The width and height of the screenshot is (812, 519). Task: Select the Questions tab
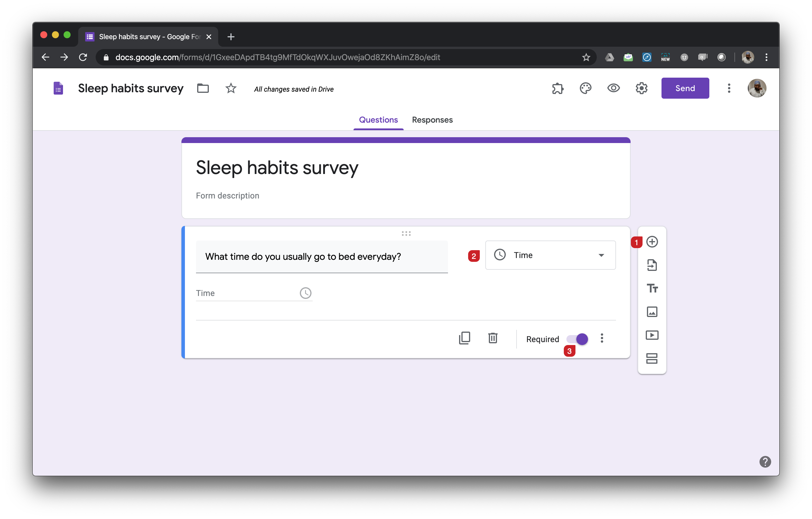point(378,120)
